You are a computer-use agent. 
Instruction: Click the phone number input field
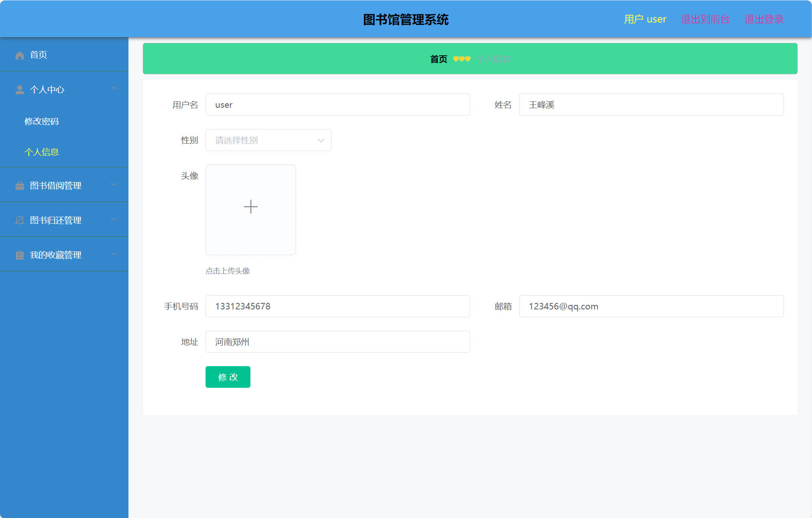coord(337,306)
